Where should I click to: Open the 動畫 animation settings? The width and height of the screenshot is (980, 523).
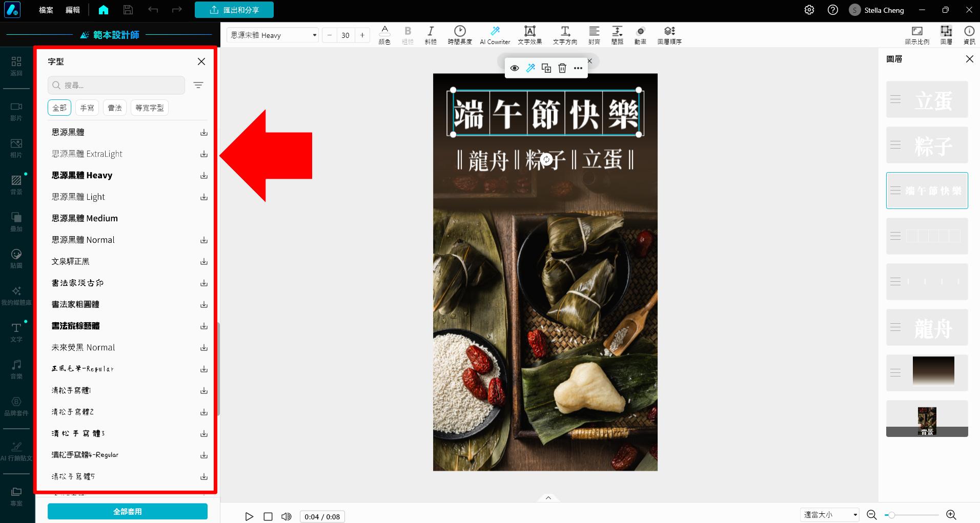pos(640,34)
